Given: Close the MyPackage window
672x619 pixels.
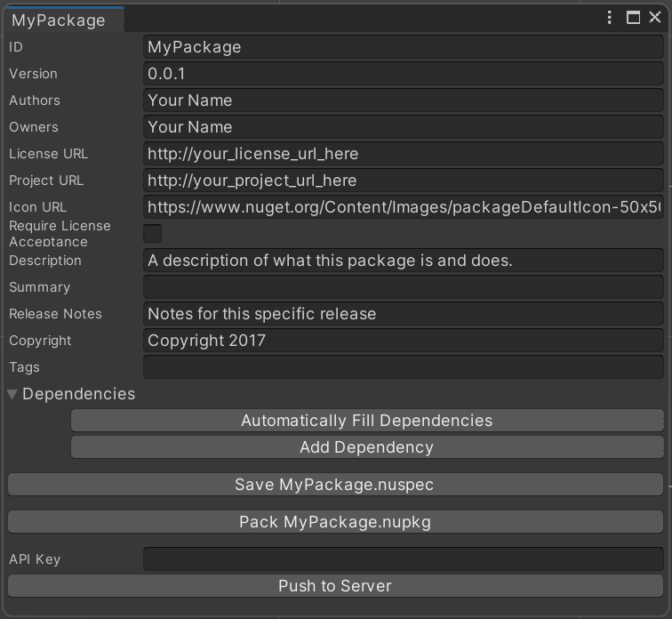Looking at the screenshot, I should [x=655, y=17].
